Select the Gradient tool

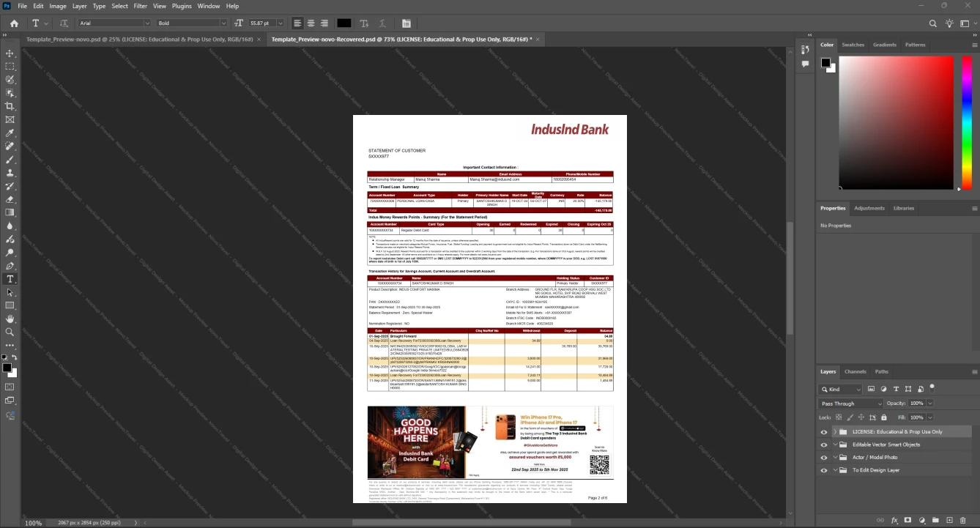coord(10,212)
